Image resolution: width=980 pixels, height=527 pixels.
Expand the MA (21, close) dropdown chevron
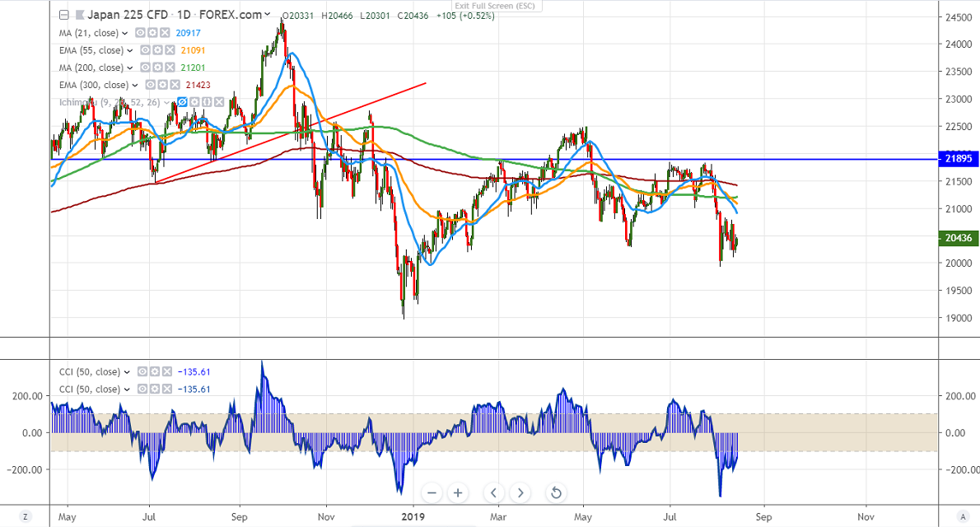click(x=125, y=33)
